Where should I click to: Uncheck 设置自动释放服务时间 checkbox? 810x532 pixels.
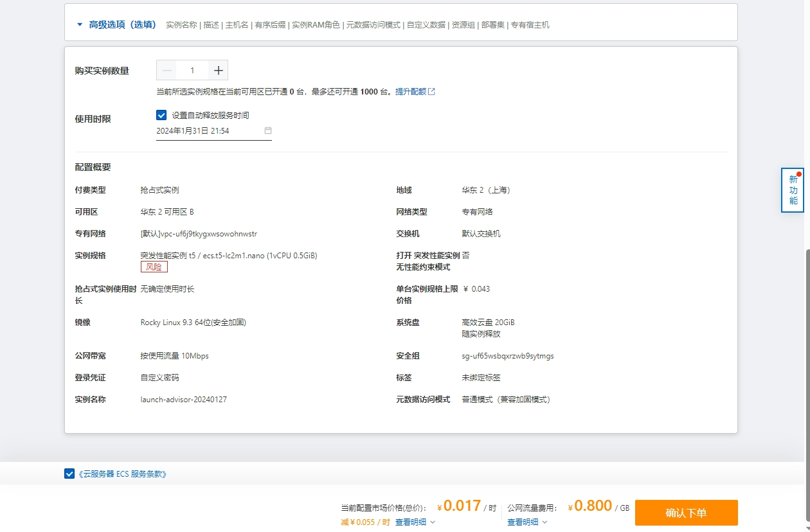click(161, 115)
